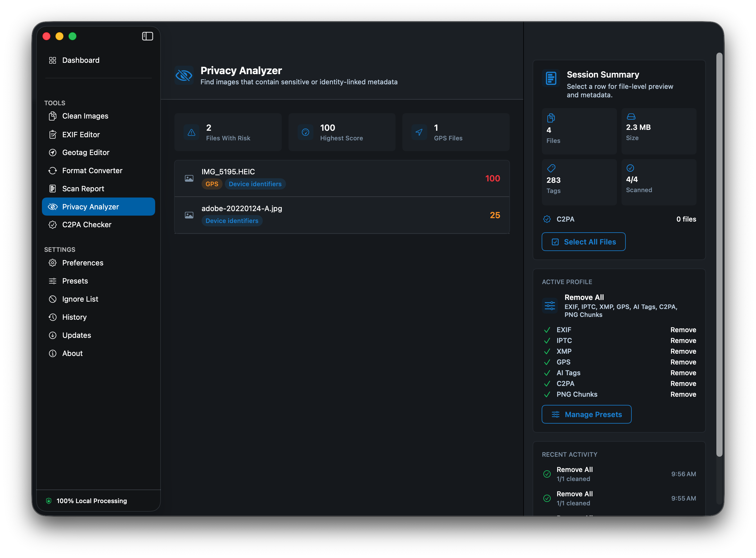Click the risk score 100
The height and width of the screenshot is (558, 756).
coord(492,178)
